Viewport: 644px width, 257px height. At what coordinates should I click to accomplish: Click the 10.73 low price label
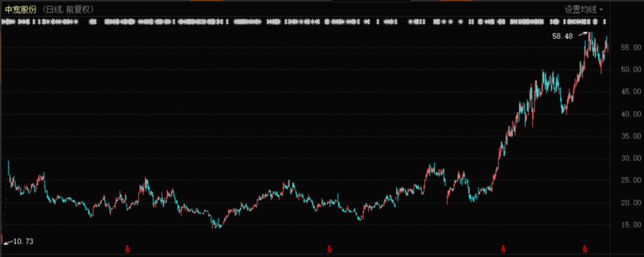(23, 241)
